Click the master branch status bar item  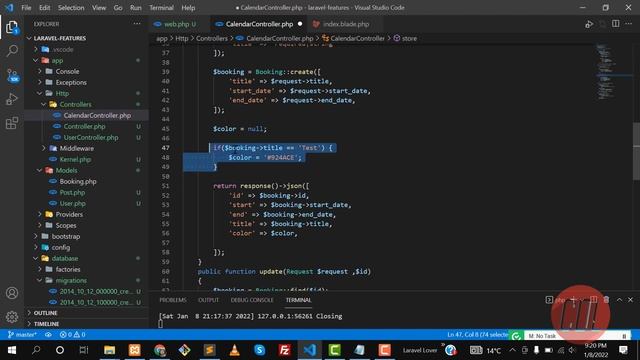(x=22, y=335)
